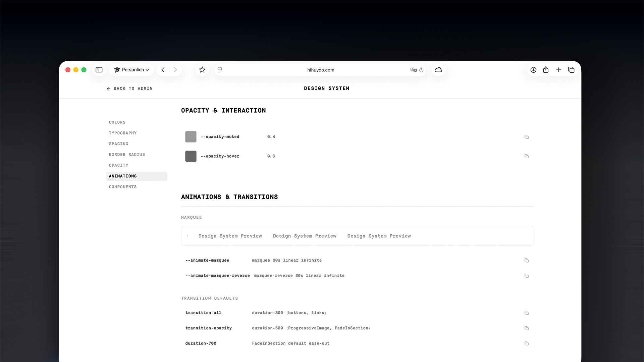Copy the --animate-marquee animation value
Viewport: 644px width, 362px height.
527,260
